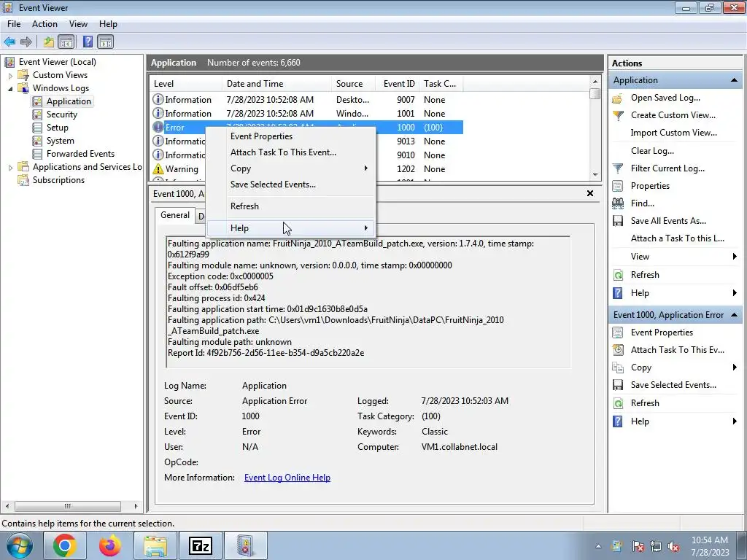747x560 pixels.
Task: Select Forwarded Events in the tree
Action: (x=80, y=154)
